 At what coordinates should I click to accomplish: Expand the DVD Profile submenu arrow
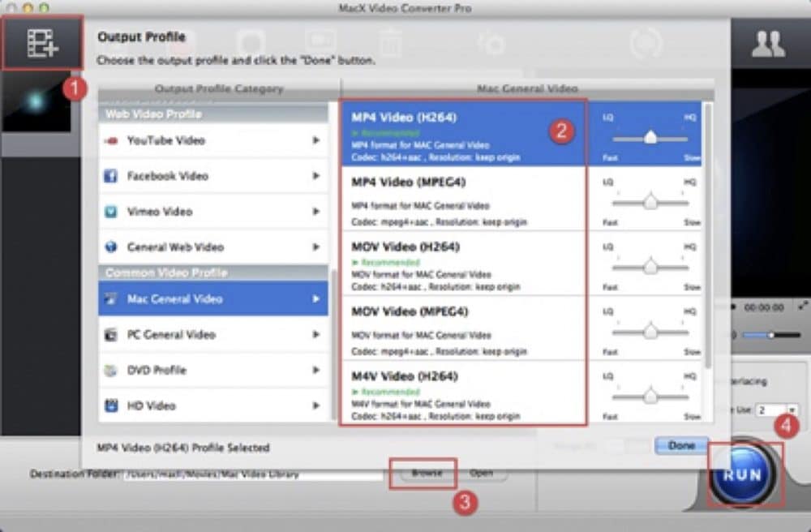click(x=315, y=370)
